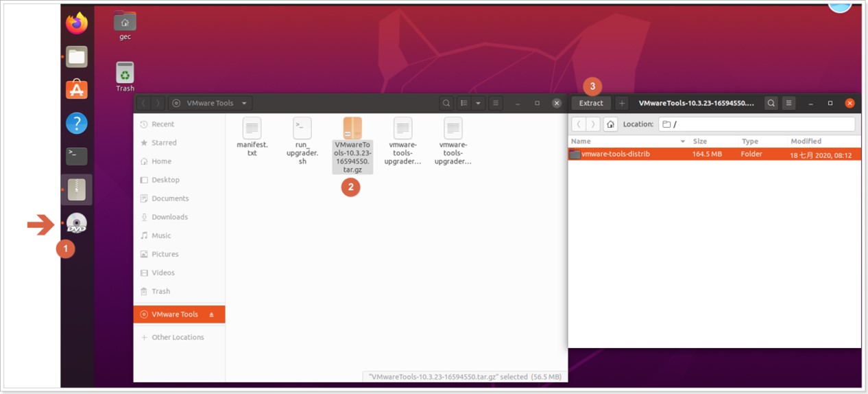This screenshot has height=394, width=868.
Task: Open the hamburger menu in Files window
Action: pyautogui.click(x=496, y=103)
